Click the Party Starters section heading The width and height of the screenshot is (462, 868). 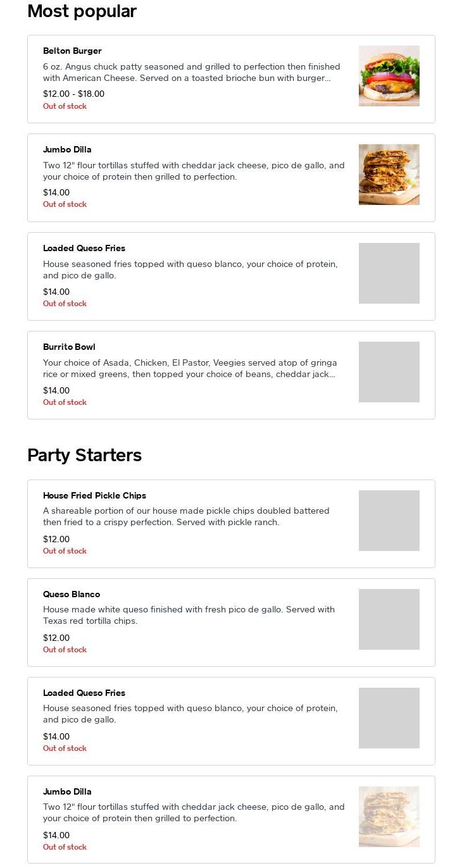85,456
